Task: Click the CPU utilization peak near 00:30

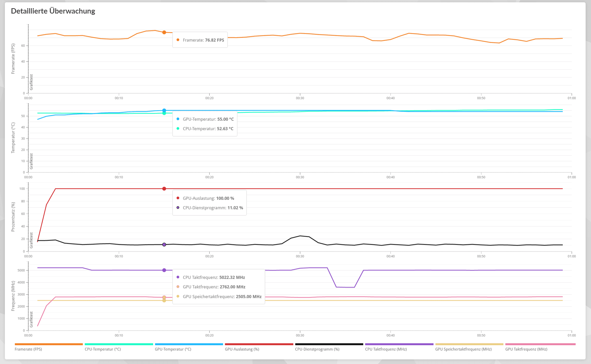Action: click(300, 236)
